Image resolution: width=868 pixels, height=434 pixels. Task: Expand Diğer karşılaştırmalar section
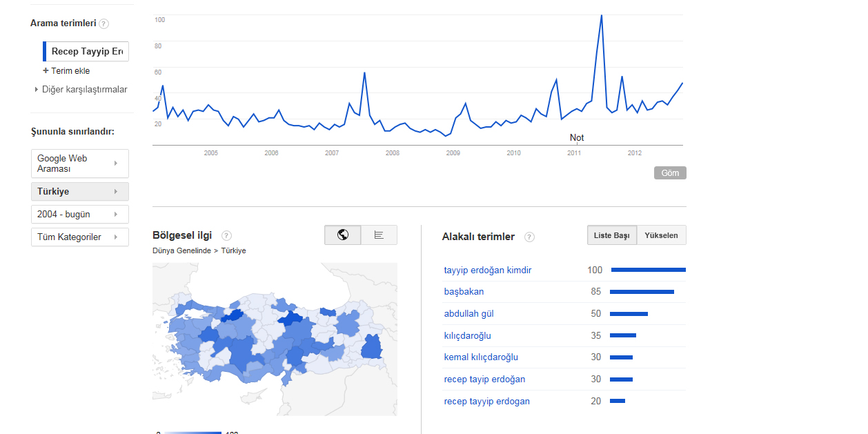click(x=81, y=89)
